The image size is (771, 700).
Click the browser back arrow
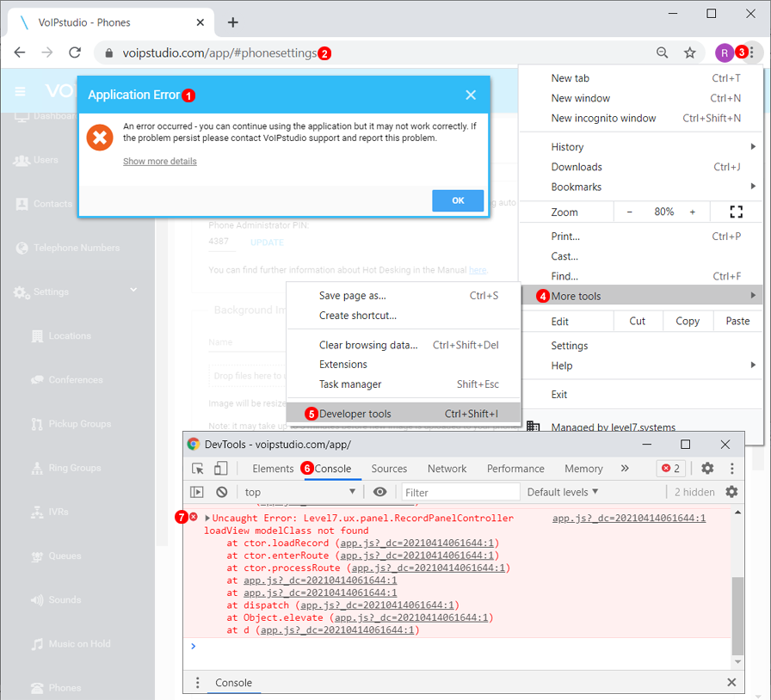20,52
